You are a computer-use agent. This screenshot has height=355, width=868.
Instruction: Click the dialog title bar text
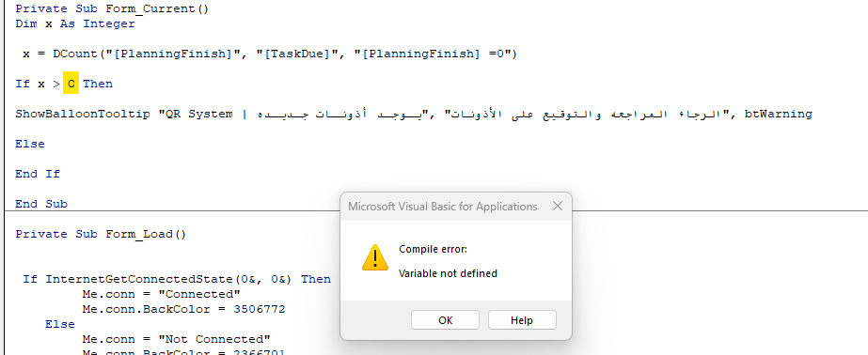[442, 207]
